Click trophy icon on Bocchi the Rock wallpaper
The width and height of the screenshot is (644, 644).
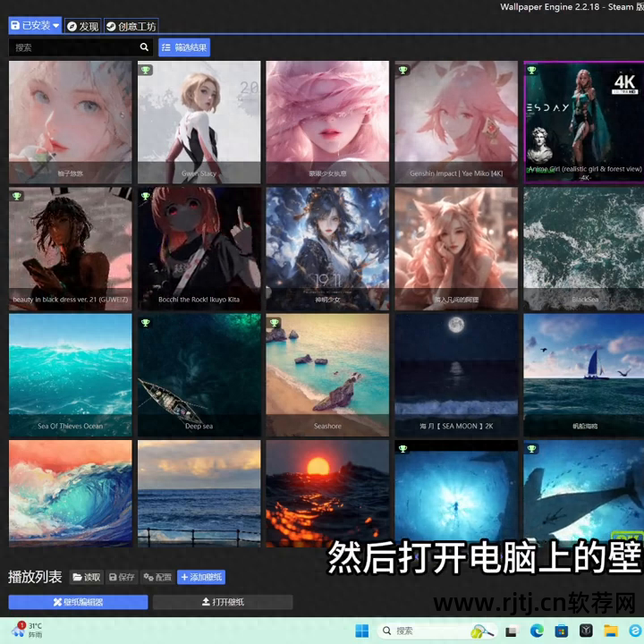146,196
